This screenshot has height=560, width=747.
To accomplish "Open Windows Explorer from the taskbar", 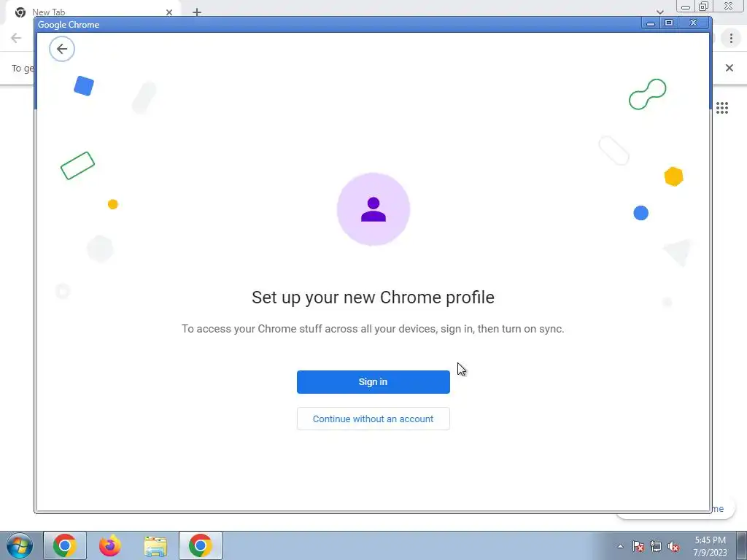I will 155,546.
